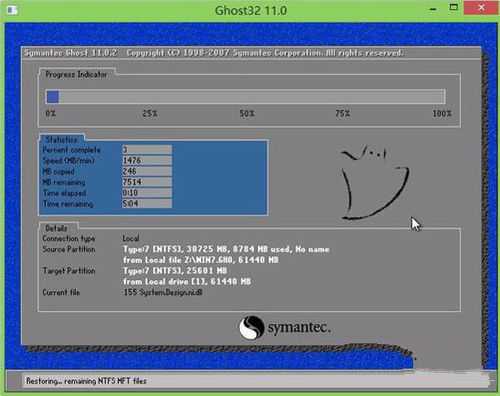Image resolution: width=500 pixels, height=396 pixels.
Task: Click the Symantec yin-yang logo
Action: [252, 328]
